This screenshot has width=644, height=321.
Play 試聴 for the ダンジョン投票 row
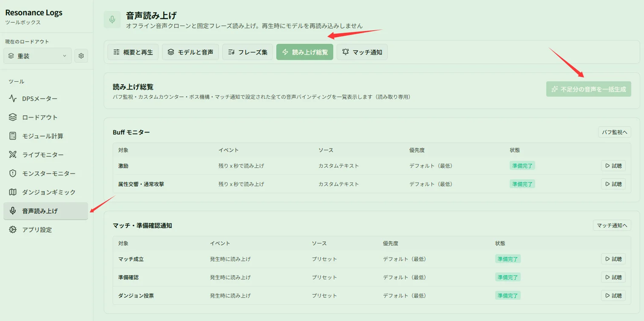(613, 295)
